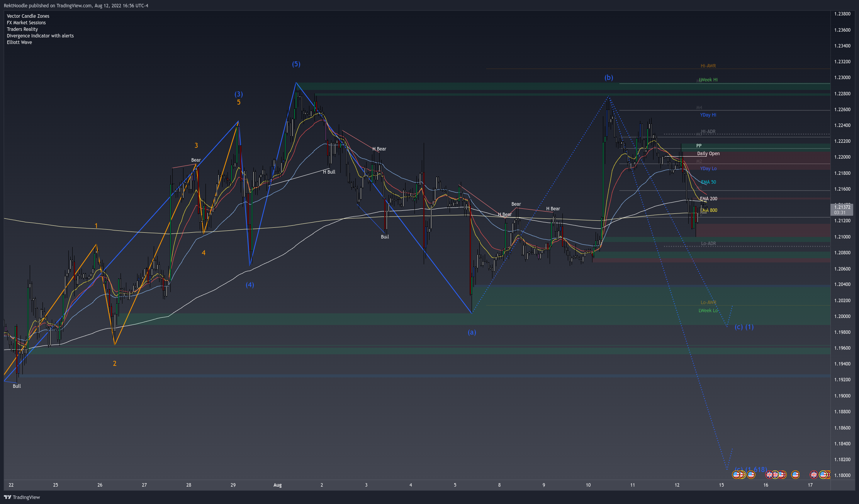Click the 1.18000 price axis label
This screenshot has width=859, height=504.
pyautogui.click(x=842, y=475)
